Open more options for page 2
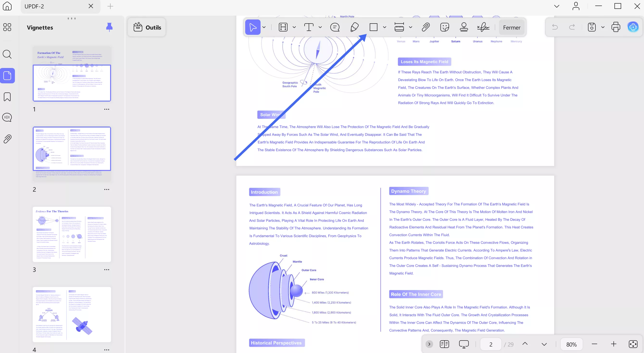Image resolution: width=644 pixels, height=353 pixels. tap(107, 189)
